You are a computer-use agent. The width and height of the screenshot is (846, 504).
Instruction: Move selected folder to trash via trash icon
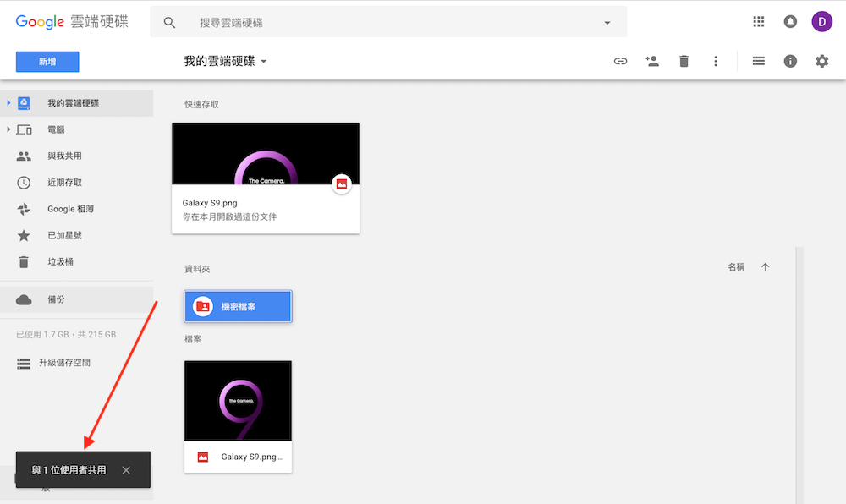click(684, 61)
